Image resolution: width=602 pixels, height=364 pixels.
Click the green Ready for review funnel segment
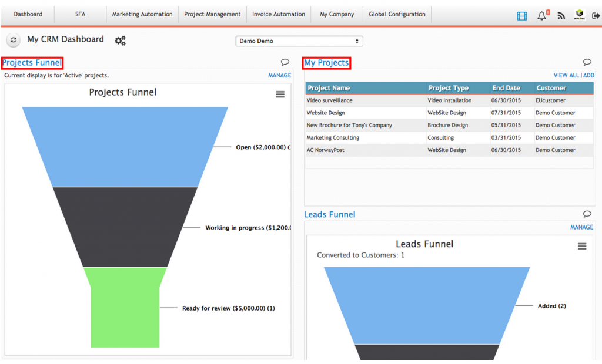click(x=125, y=305)
